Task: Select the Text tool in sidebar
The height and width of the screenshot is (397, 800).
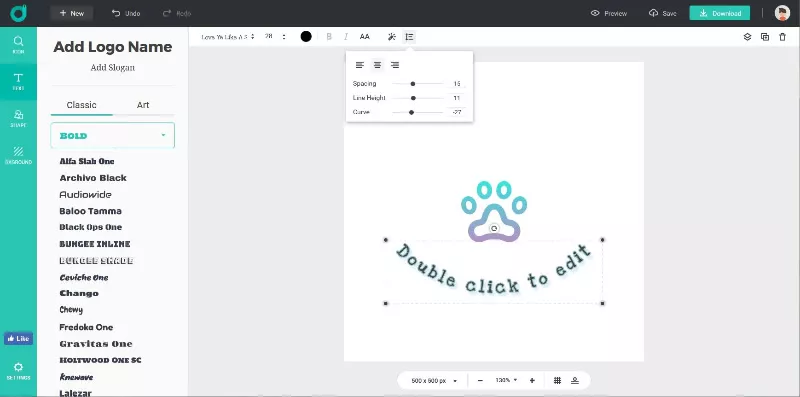Action: (x=18, y=82)
